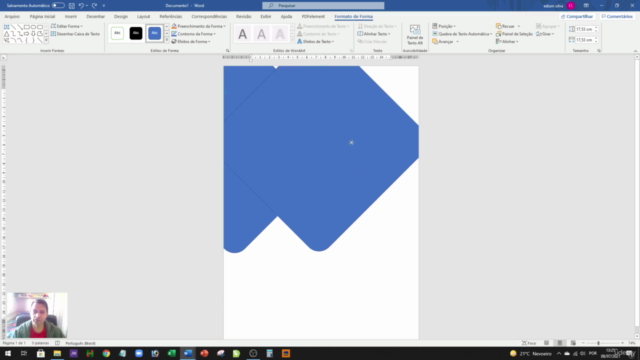Switch to Web Layout view icon
Screen dimensions: 640x360
573,343
